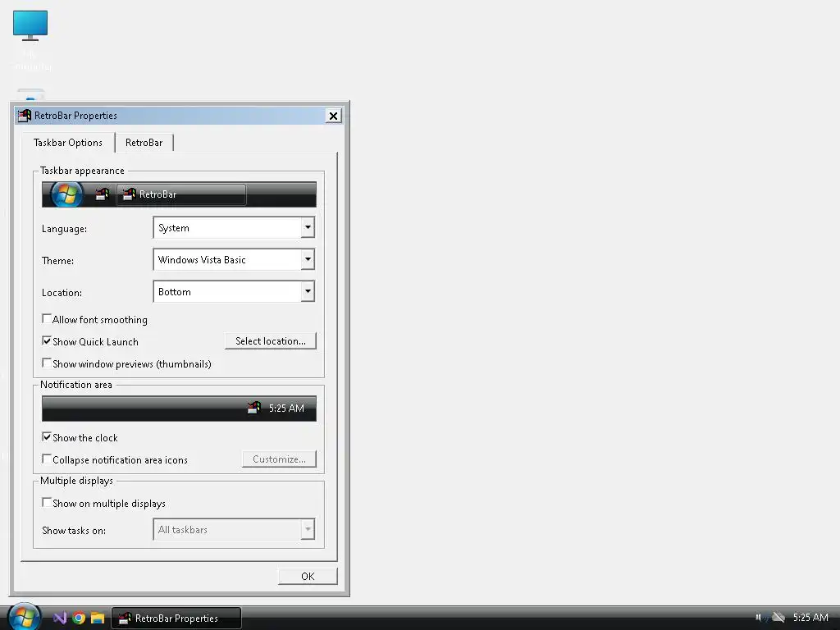Click the network icon in system tray
This screenshot has height=630, width=840.
778,618
